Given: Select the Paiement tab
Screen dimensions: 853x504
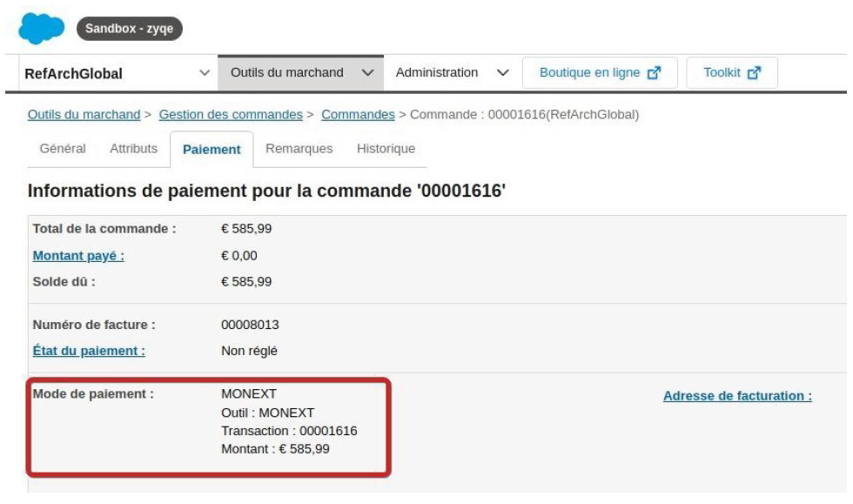Looking at the screenshot, I should click(x=212, y=149).
